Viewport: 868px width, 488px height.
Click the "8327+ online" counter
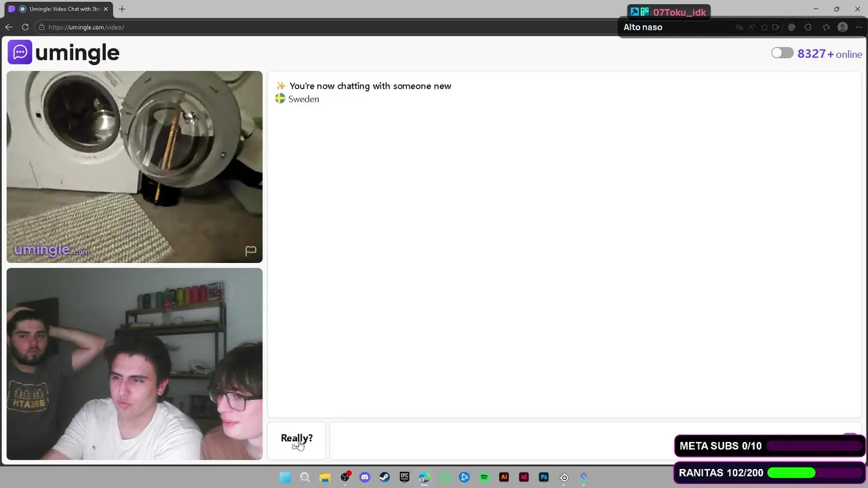coord(829,54)
